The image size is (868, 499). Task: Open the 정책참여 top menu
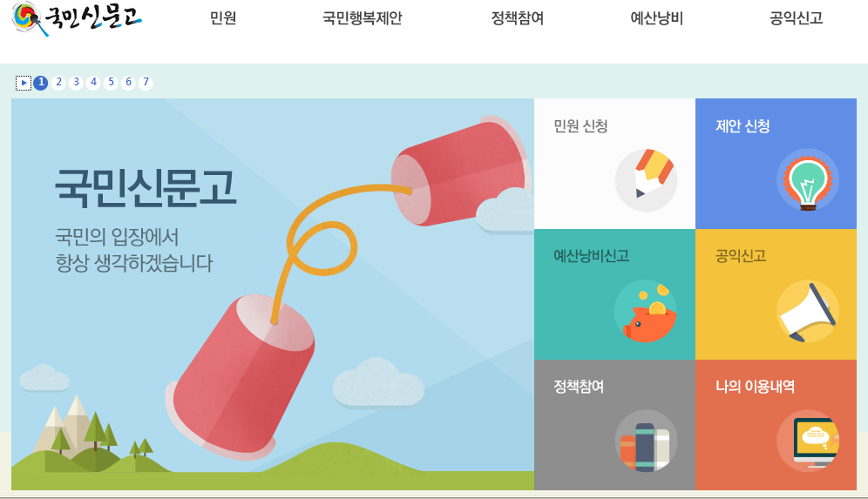point(518,18)
